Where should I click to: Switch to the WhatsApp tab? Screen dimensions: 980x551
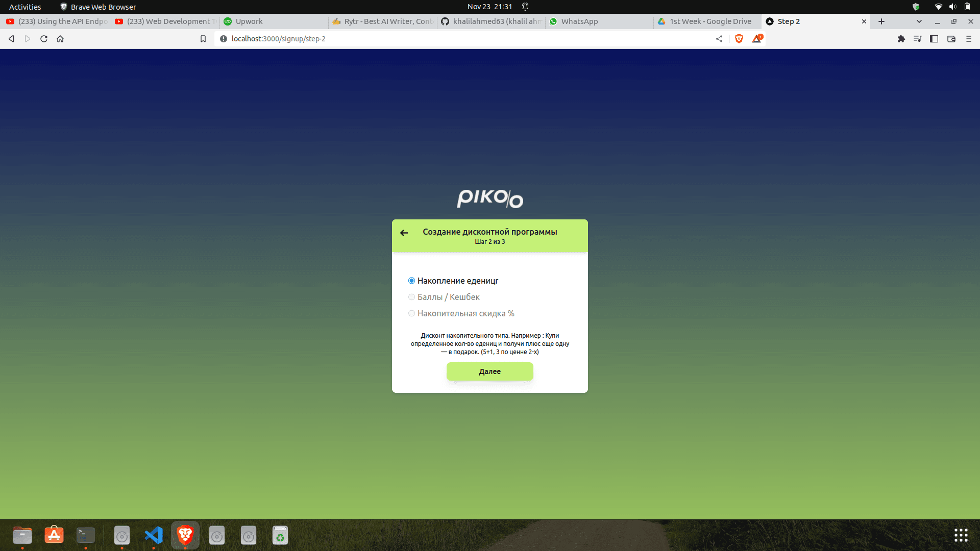[x=600, y=21]
